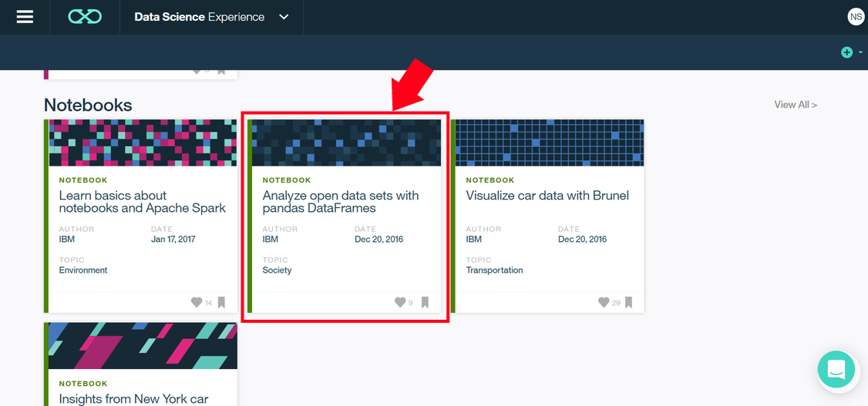Viewport: 868px width, 406px height.
Task: Click the 29 likes count
Action: pos(616,303)
